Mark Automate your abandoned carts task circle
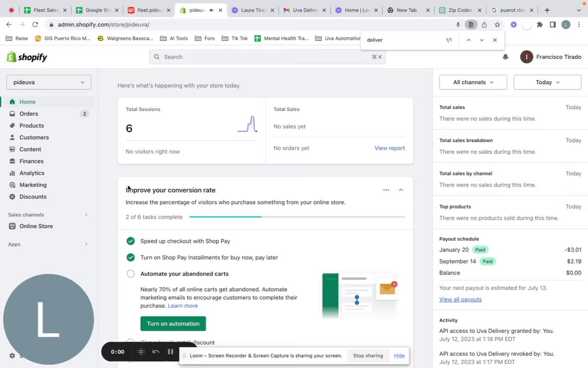The image size is (588, 368). [x=131, y=274]
